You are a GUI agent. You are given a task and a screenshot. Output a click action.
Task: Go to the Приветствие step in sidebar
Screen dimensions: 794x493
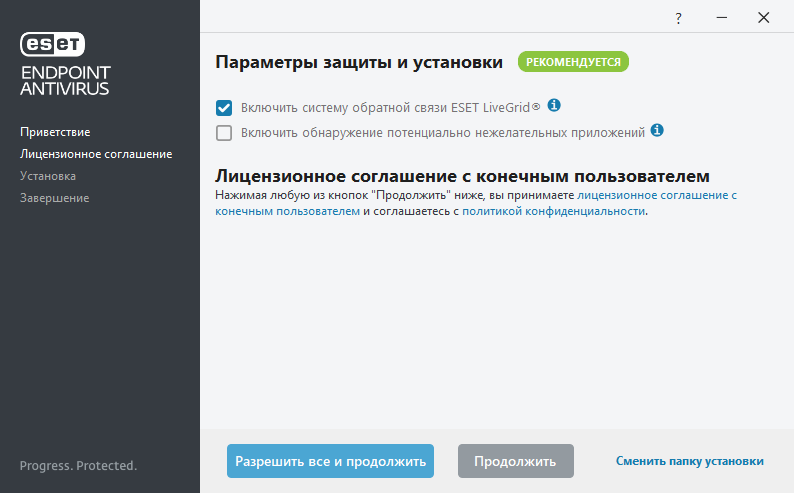pyautogui.click(x=55, y=132)
